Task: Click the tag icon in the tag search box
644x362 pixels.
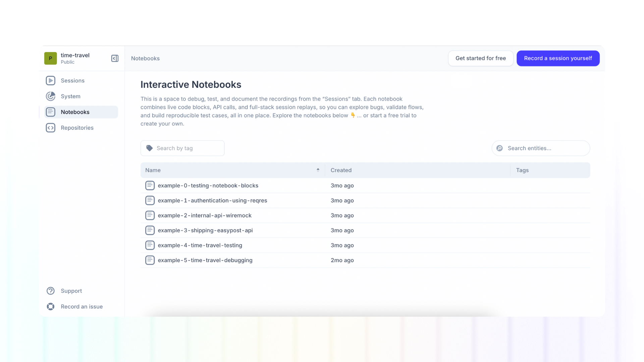Action: 149,148
